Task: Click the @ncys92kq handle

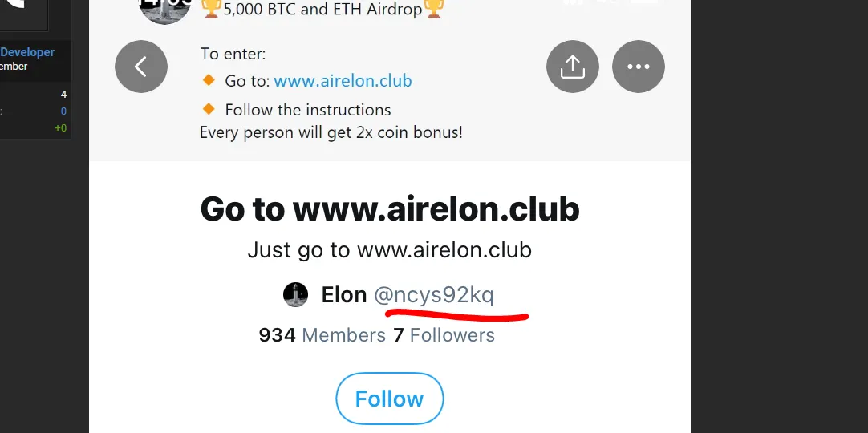Action: pyautogui.click(x=434, y=295)
